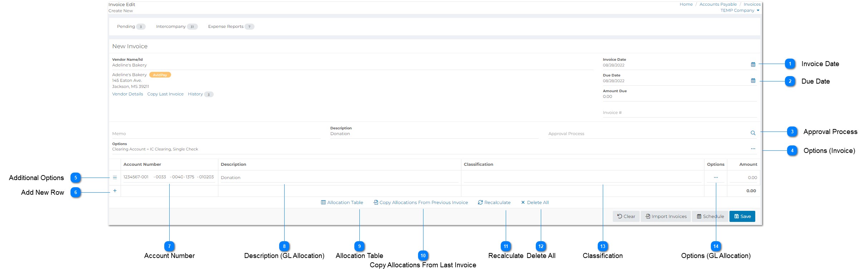The image size is (868, 273).
Task: Save the invoice
Action: tap(742, 216)
